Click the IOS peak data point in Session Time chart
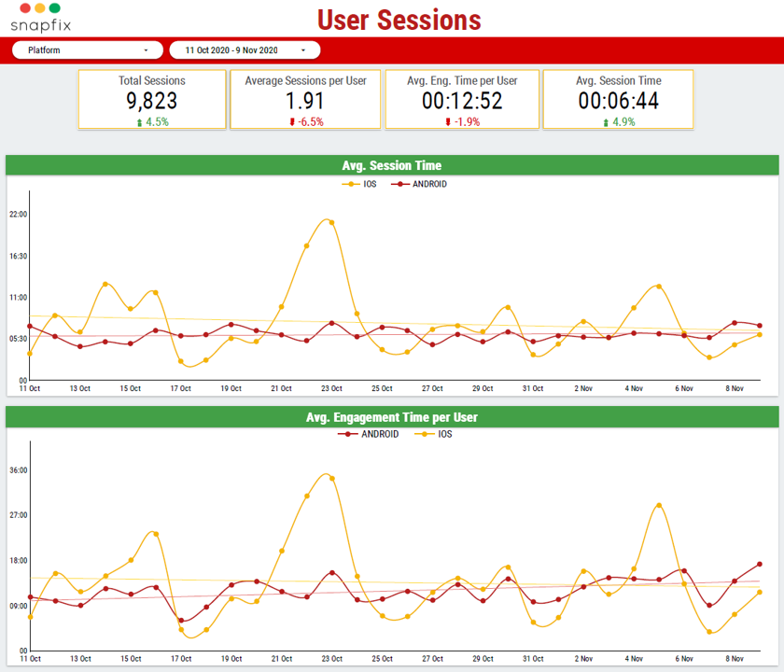Viewport: 784px width, 672px height. [331, 223]
